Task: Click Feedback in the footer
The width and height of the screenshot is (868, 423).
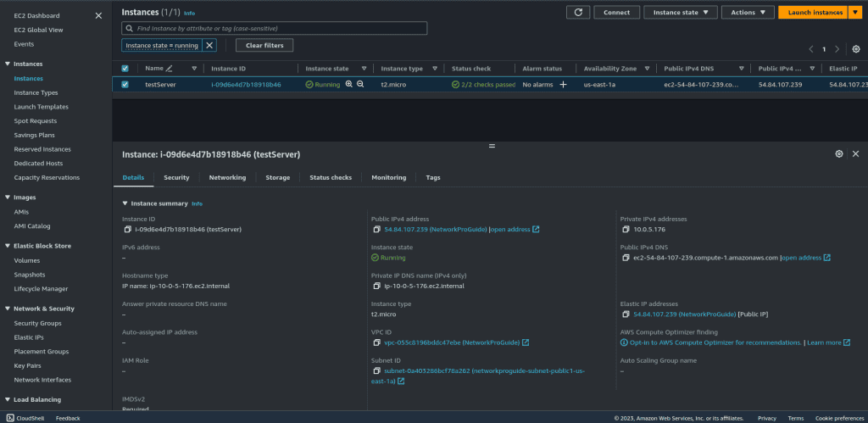Action: (68, 419)
